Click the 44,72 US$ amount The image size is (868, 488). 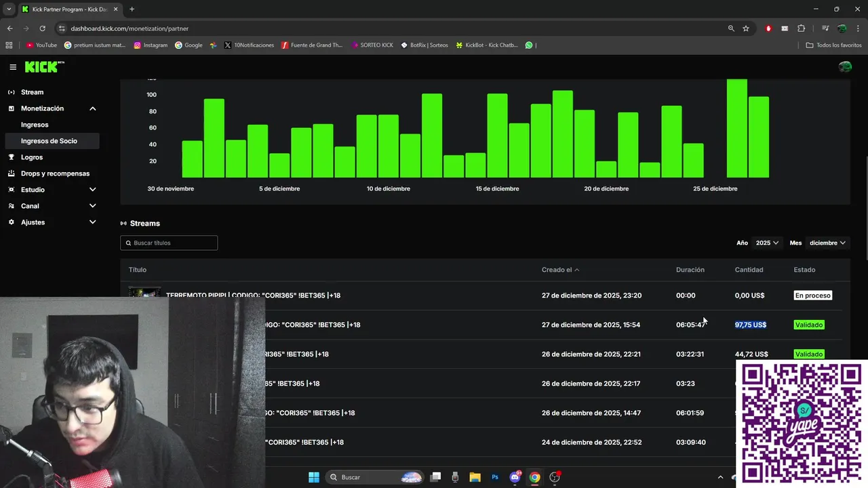(751, 354)
